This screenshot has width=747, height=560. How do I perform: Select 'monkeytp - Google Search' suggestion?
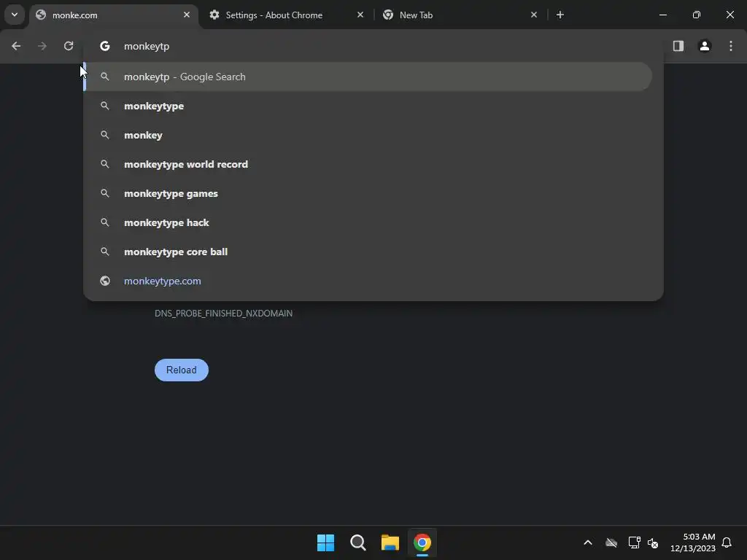click(368, 77)
